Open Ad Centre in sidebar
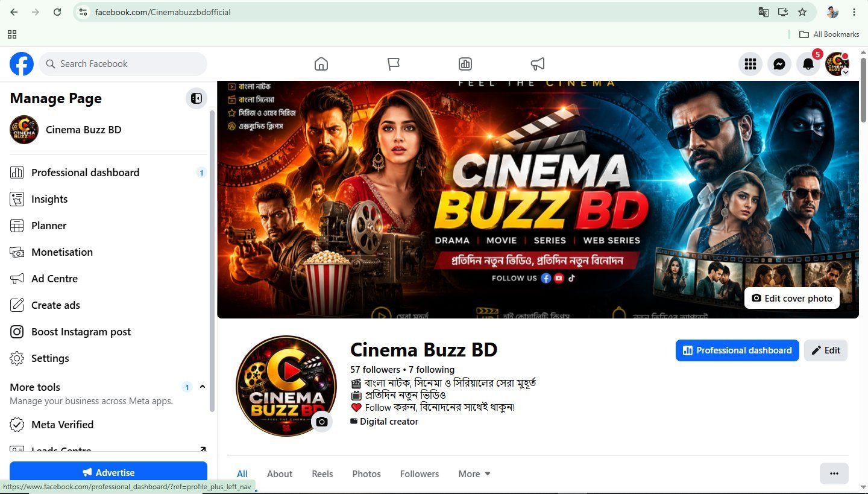868x494 pixels. point(108,279)
